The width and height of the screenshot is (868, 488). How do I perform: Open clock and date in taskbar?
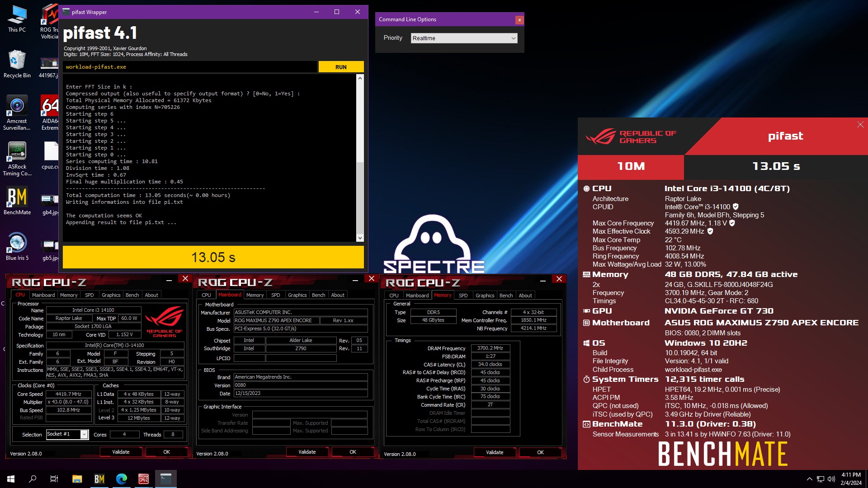tap(851, 479)
